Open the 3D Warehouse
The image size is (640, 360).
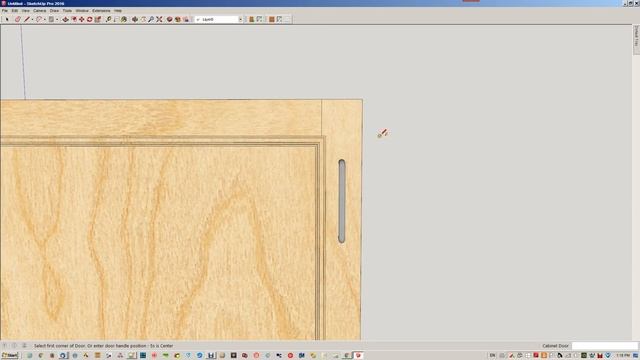click(169, 19)
